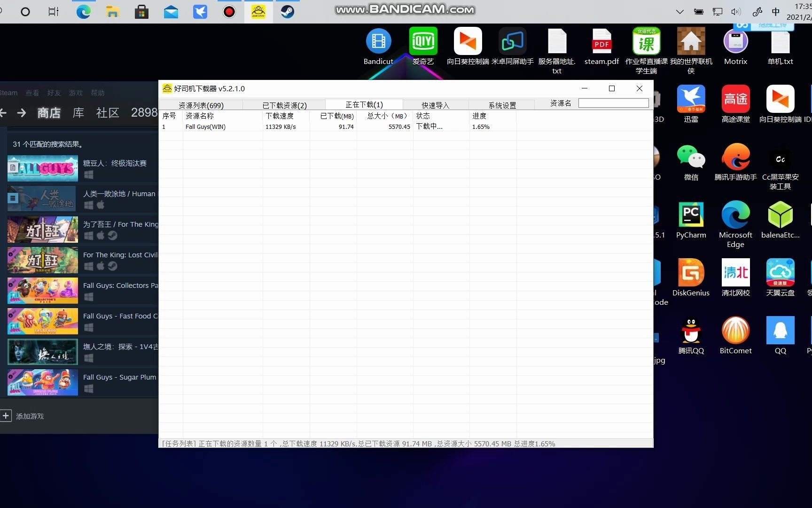Image resolution: width=812 pixels, height=508 pixels.
Task: Select the 正在下载(1) tab
Action: (x=364, y=104)
